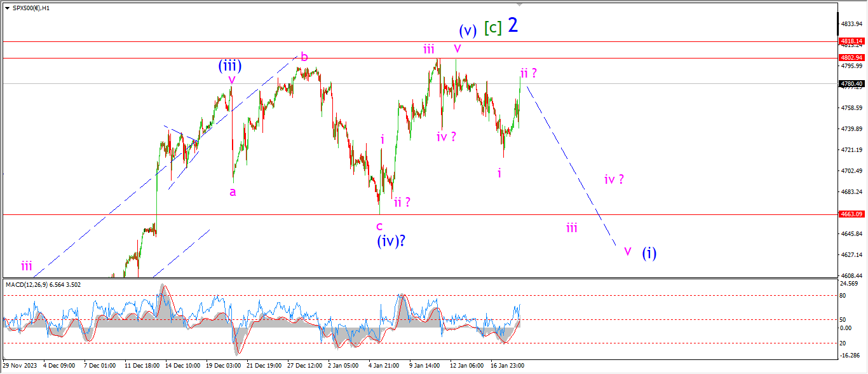The width and height of the screenshot is (868, 374).
Task: Select the red 4818.14 price level tag
Action: tap(852, 39)
